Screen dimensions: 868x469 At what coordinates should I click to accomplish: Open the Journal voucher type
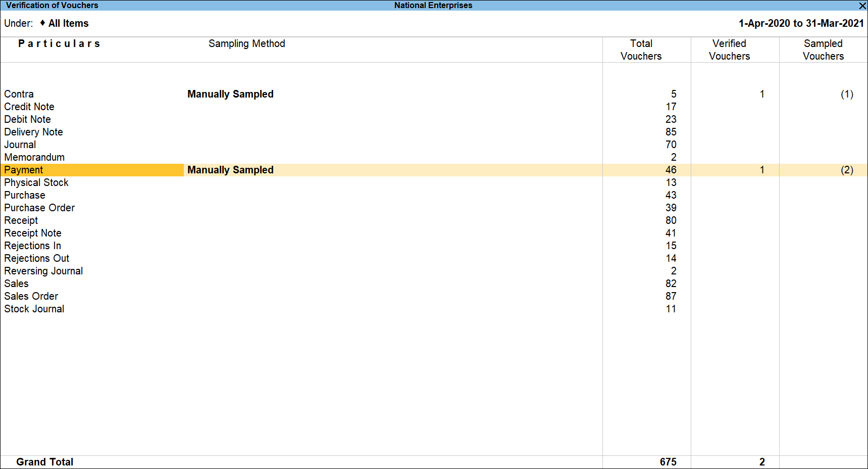[20, 145]
